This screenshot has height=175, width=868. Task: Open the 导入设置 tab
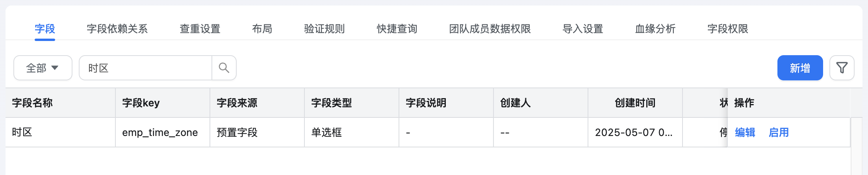583,29
